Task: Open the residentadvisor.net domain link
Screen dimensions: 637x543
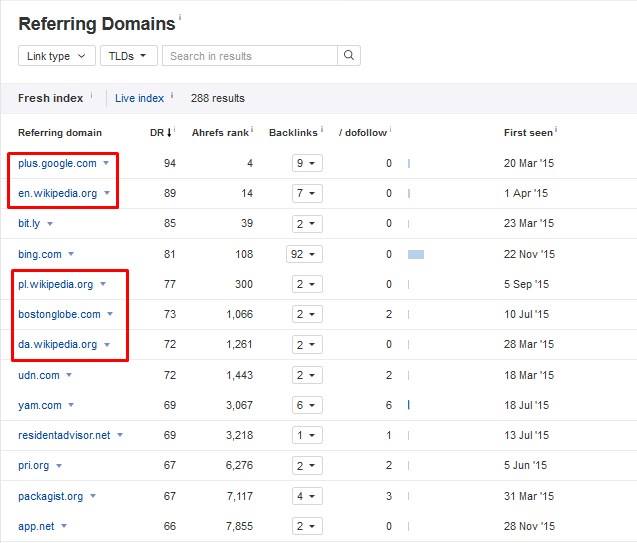Action: point(64,435)
